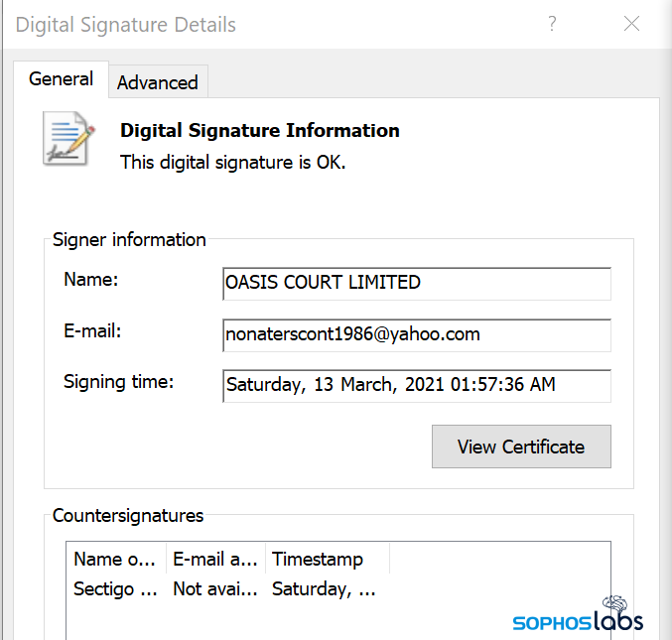Screen dimensions: 672x640
Task: Click the E-mail address column header
Action: pyautogui.click(x=215, y=559)
